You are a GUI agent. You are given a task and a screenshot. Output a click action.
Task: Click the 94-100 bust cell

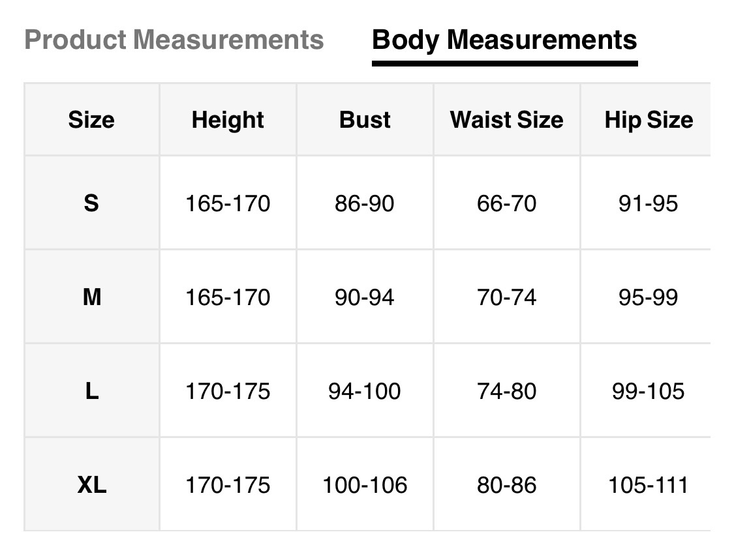tap(365, 391)
